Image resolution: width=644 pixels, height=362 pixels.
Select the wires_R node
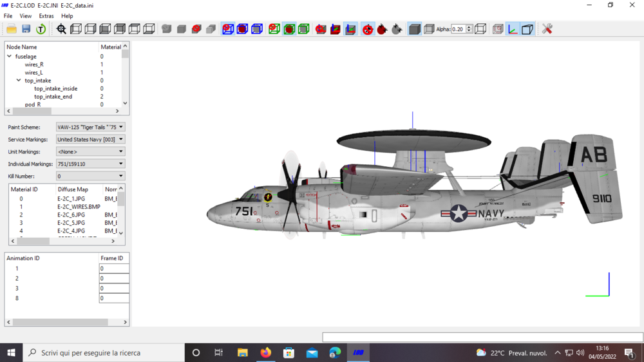[34, 64]
